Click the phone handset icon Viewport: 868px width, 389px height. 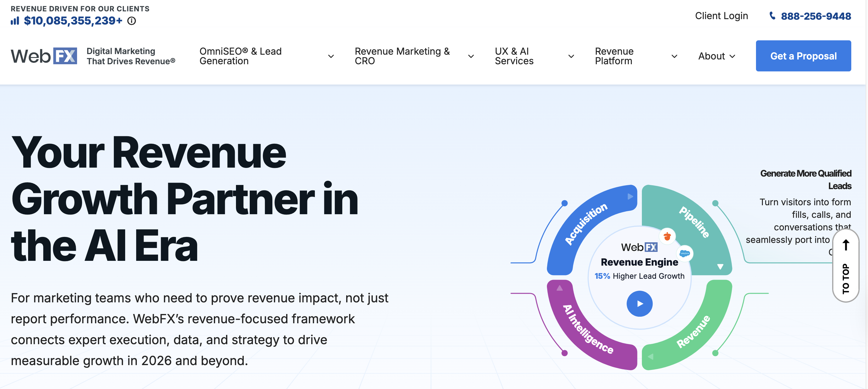(772, 16)
